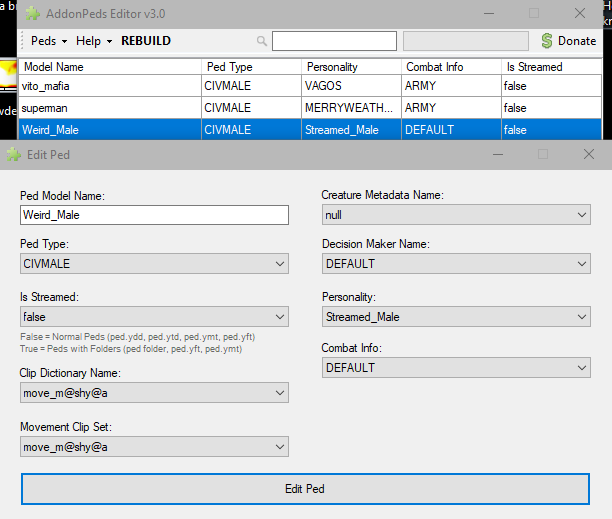Select the Weird_Male row
The image size is (612, 519).
(310, 130)
